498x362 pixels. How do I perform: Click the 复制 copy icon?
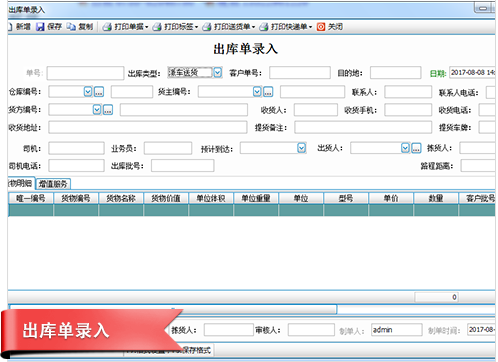click(x=71, y=27)
